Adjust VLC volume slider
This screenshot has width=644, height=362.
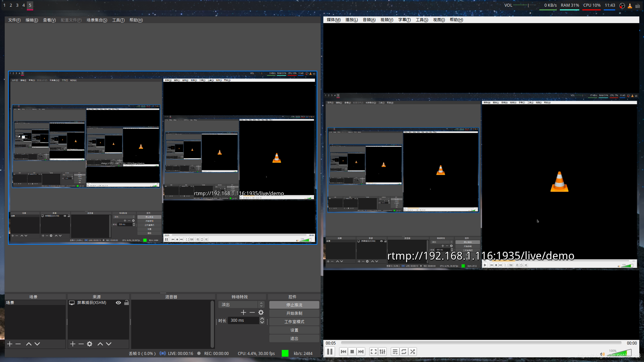619,354
